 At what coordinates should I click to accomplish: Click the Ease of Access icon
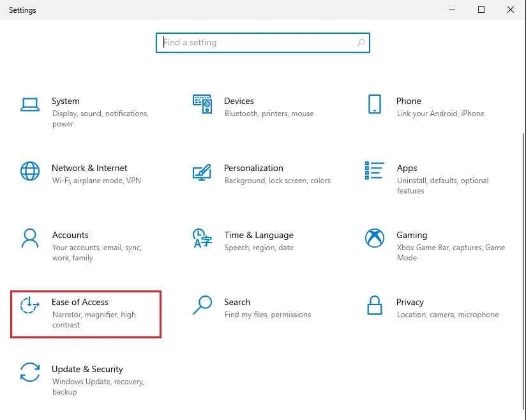click(x=29, y=305)
